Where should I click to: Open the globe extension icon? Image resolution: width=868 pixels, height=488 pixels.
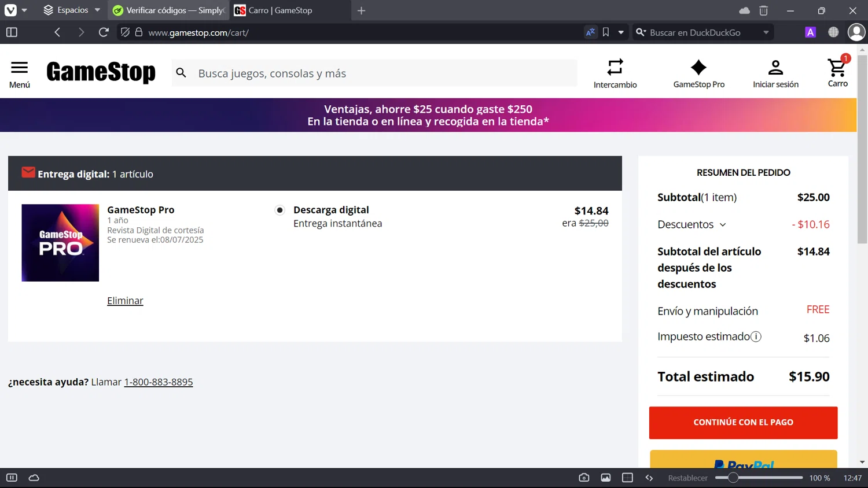coord(833,32)
